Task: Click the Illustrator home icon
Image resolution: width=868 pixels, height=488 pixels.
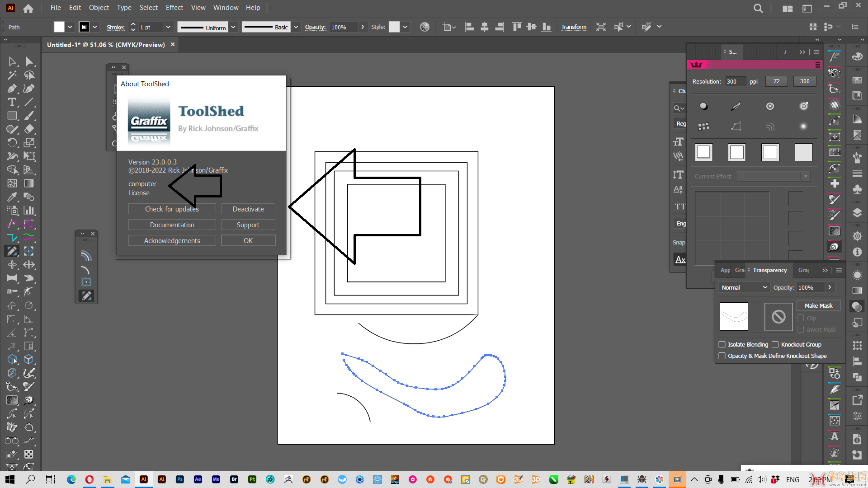Action: pyautogui.click(x=28, y=8)
